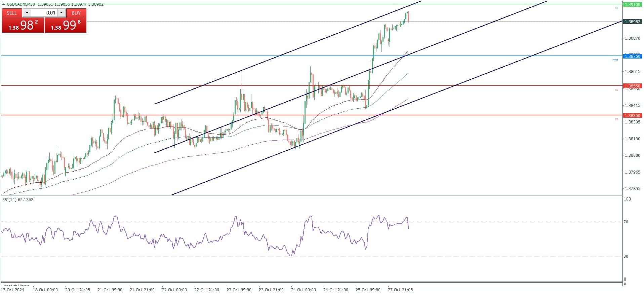
Task: Click the 1.38870 price axis value
Action: [x=632, y=38]
